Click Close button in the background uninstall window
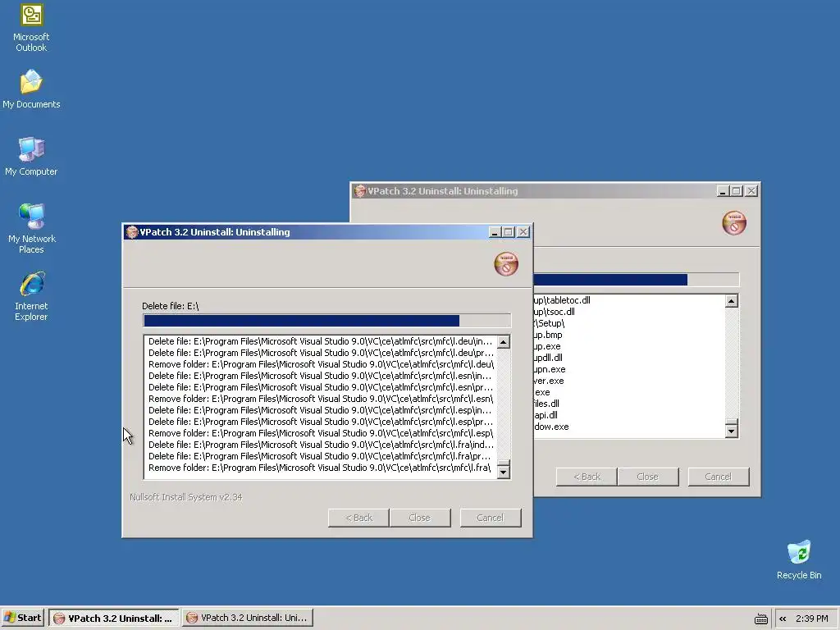The image size is (840, 630). click(x=648, y=477)
